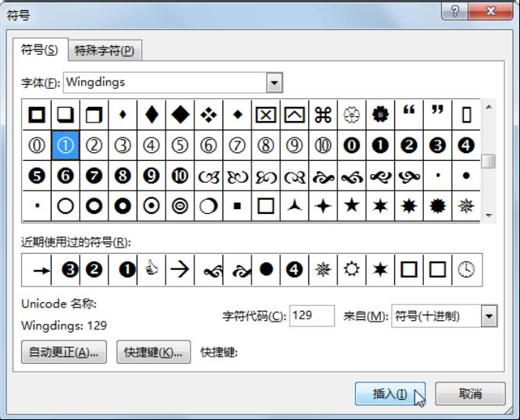Switch to the 特殊字符 tab
This screenshot has height=420, width=520.
point(105,51)
